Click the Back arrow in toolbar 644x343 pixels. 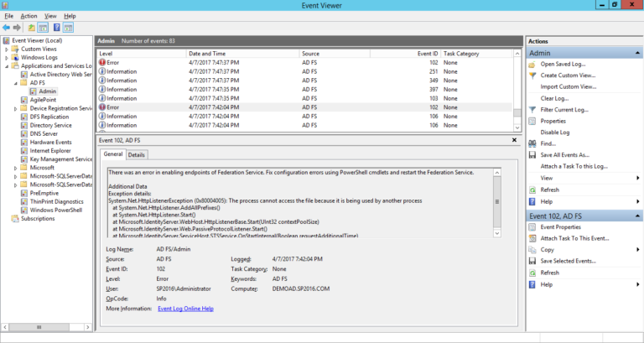6,28
